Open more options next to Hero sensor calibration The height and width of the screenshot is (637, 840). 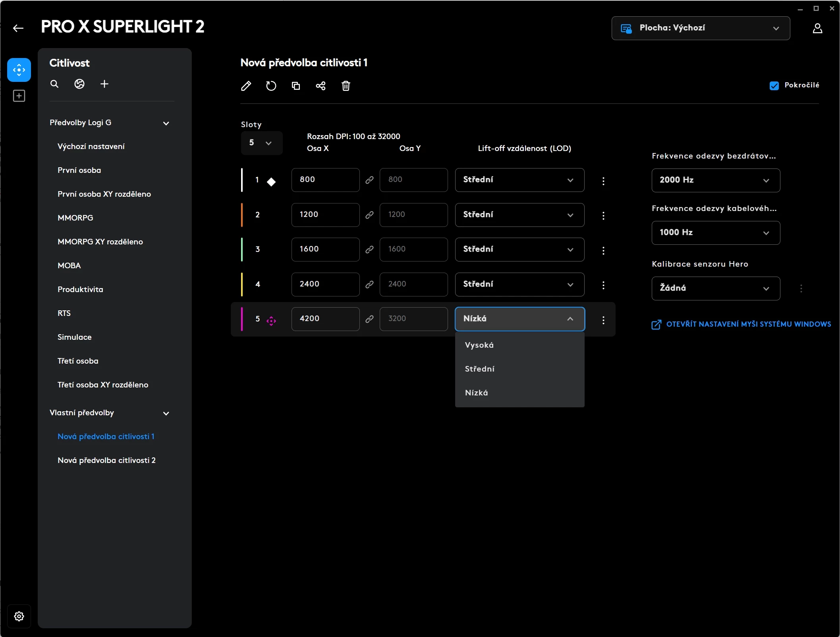coord(801,288)
